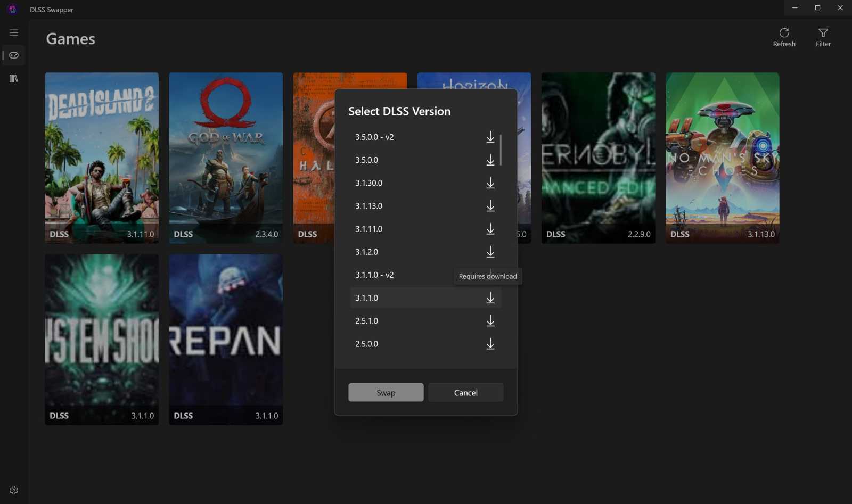852x504 pixels.
Task: Open the Games page in sidebar
Action: tap(14, 55)
